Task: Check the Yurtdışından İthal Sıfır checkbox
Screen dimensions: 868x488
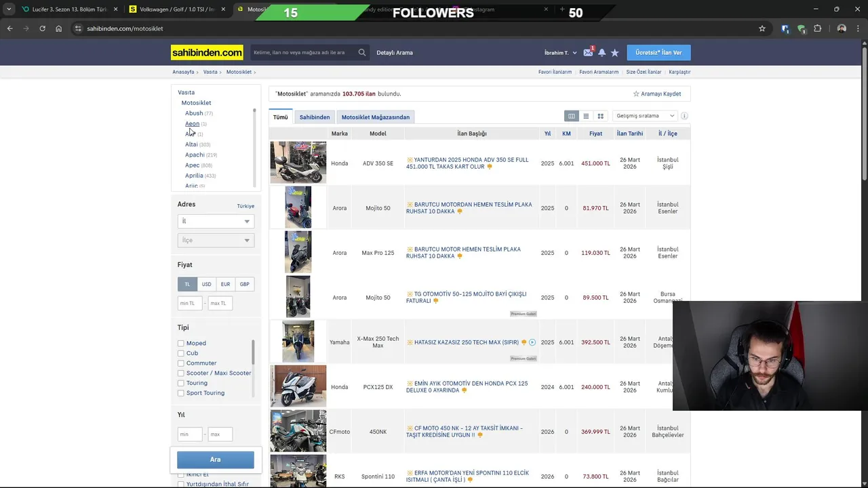Action: 181,484
